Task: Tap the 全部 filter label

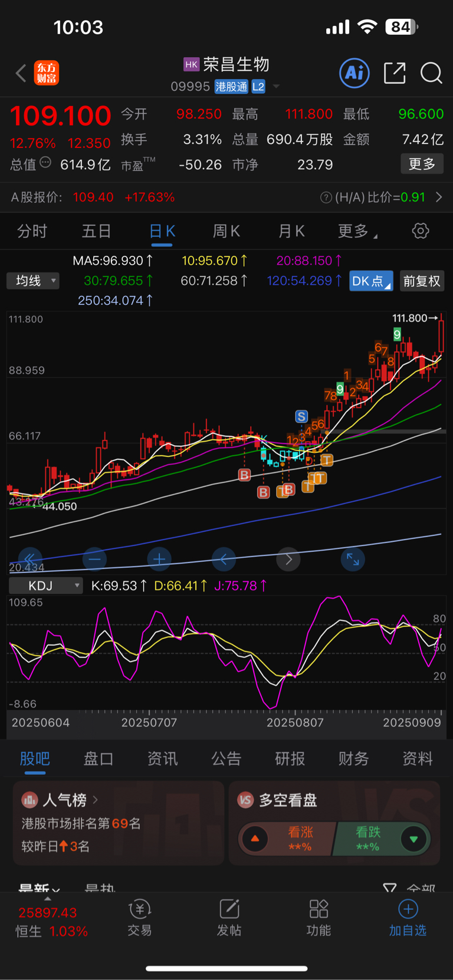Action: [421, 889]
